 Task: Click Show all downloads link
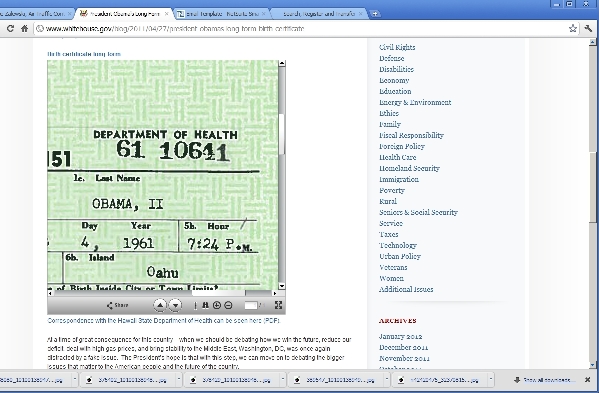tap(544, 380)
